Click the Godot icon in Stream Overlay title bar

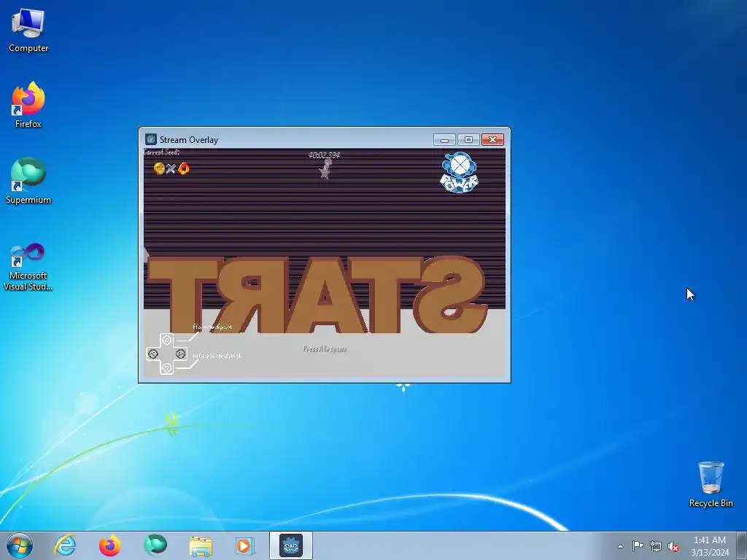point(150,139)
